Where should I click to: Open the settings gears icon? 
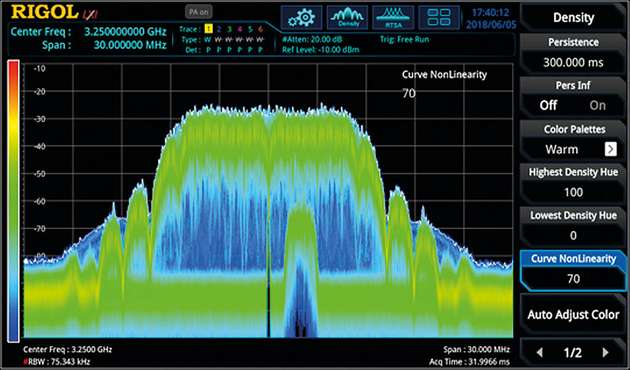click(301, 18)
